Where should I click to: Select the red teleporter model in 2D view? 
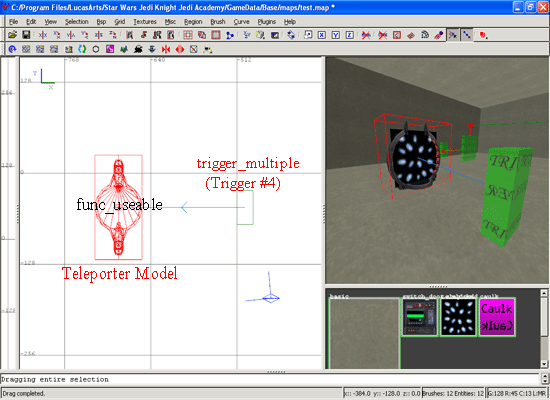click(118, 207)
